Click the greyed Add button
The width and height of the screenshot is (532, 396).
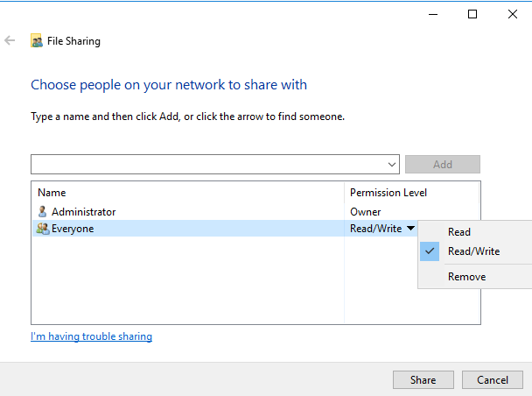[x=443, y=165]
